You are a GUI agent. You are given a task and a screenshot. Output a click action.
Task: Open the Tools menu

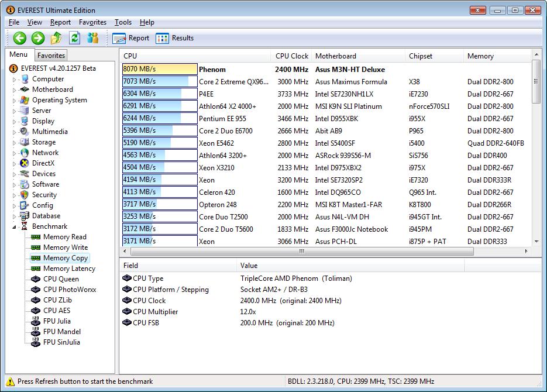click(x=123, y=22)
